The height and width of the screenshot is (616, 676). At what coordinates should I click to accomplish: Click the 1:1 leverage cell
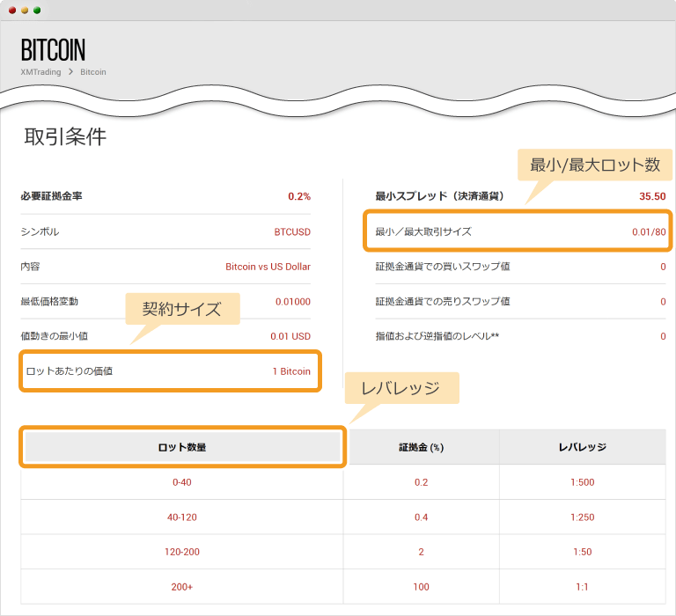tap(583, 587)
